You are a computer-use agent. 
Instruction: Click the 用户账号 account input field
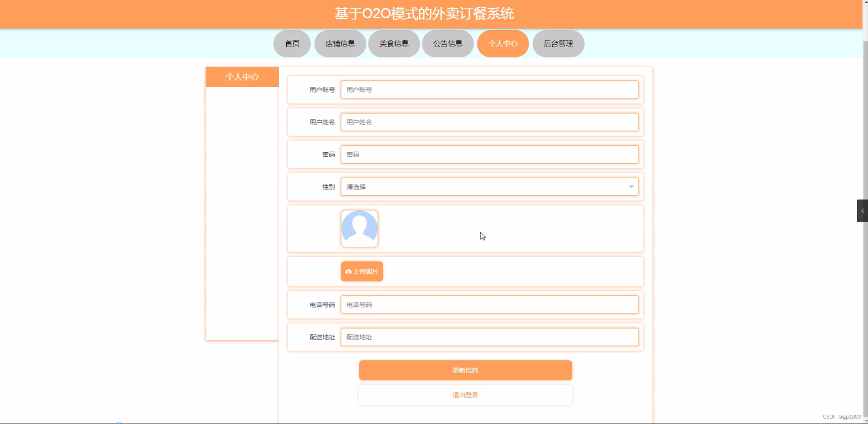pos(490,90)
